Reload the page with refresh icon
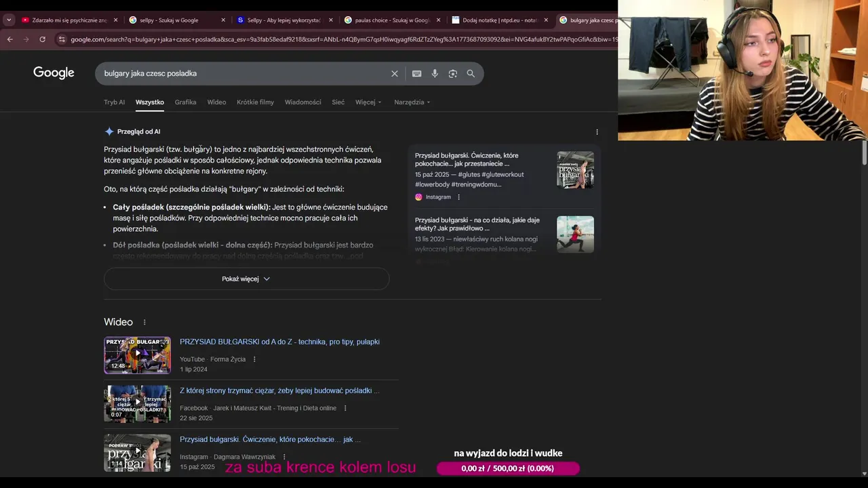The image size is (868, 488). [43, 39]
